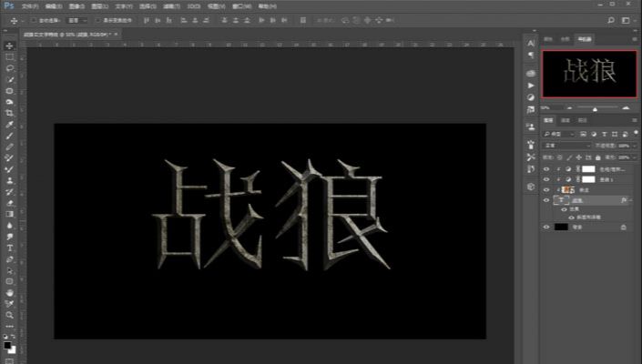Click Navigator zoom in large mountains button
Image resolution: width=642 pixels, height=364 pixels.
click(x=626, y=107)
